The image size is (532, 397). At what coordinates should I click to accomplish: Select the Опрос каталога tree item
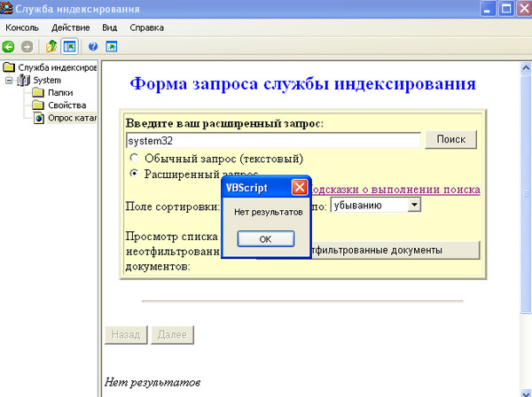(x=72, y=118)
